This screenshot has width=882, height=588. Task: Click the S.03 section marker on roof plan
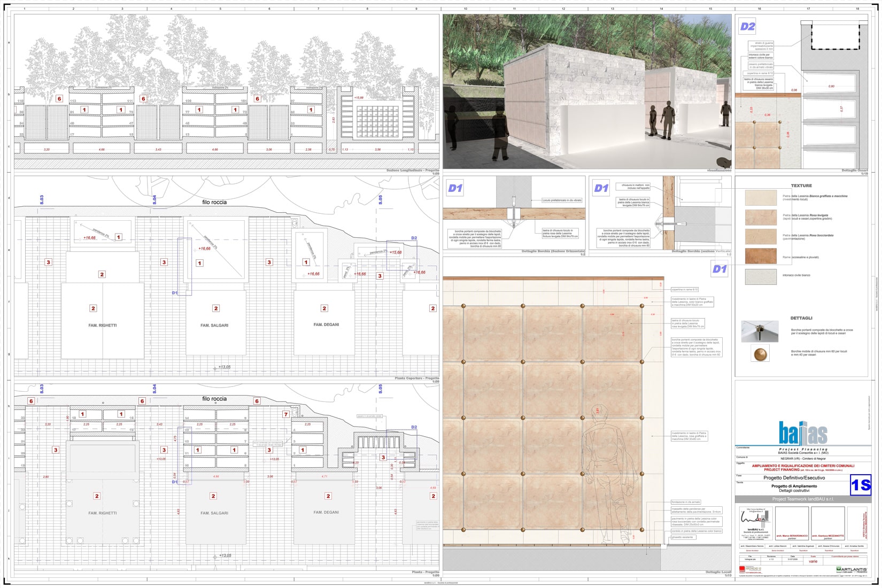point(42,200)
